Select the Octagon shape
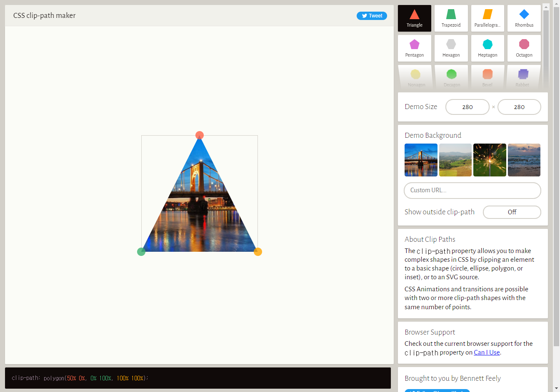Image resolution: width=560 pixels, height=392 pixels. click(524, 48)
